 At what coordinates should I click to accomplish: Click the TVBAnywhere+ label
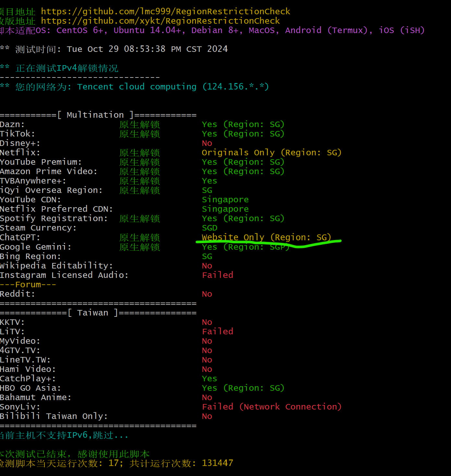click(x=33, y=181)
